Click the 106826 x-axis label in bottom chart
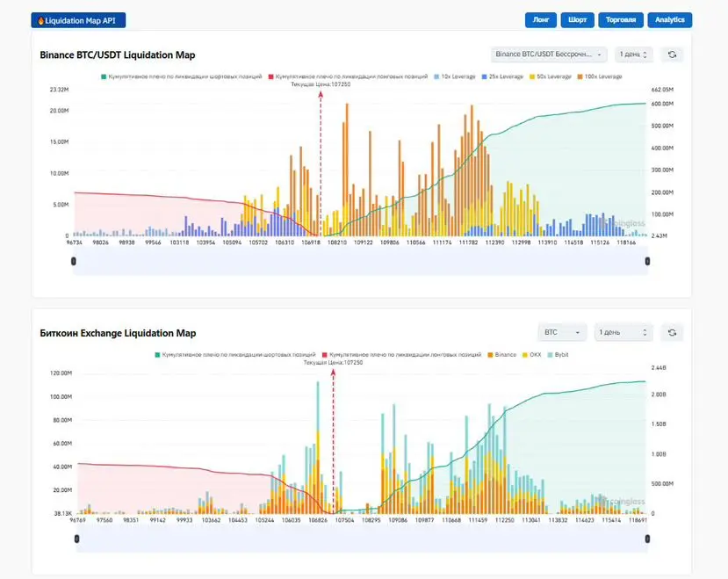This screenshot has width=728, height=579. coord(318,520)
